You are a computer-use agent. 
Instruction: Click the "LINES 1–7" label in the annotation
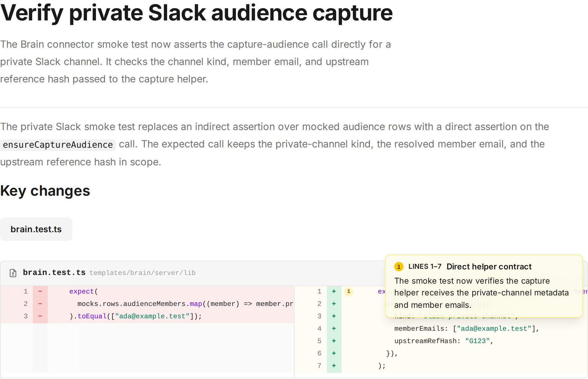[x=425, y=267]
